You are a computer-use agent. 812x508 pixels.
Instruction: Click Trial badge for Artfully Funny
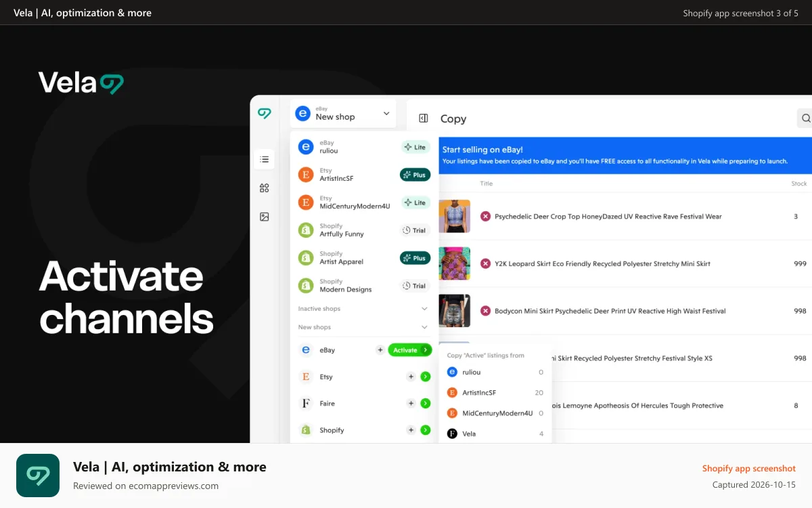click(415, 230)
